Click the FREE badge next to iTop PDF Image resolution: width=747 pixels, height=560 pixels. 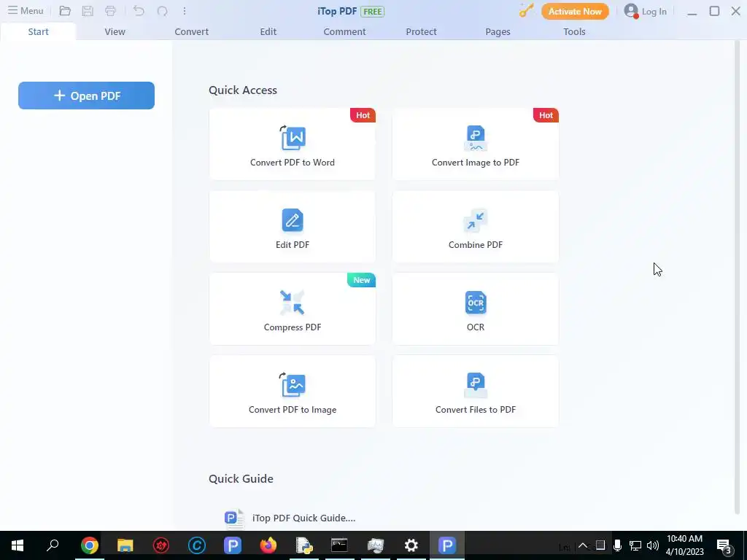pos(373,12)
